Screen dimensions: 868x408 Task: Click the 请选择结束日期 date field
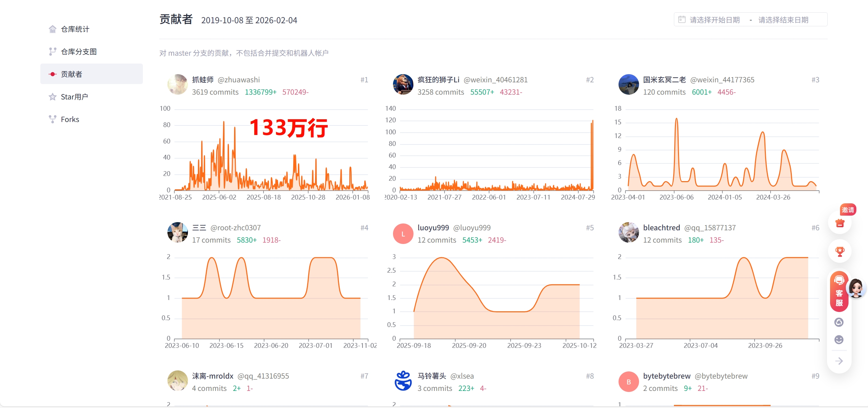[x=783, y=20]
